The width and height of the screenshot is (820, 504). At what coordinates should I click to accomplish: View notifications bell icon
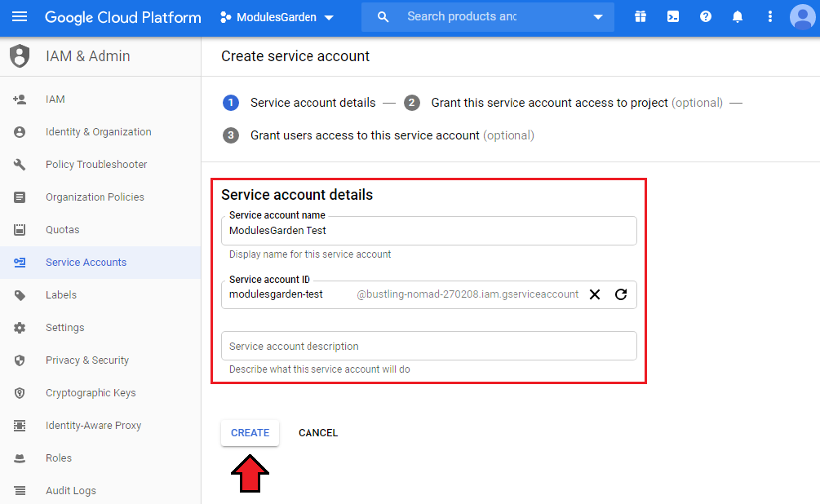738,17
